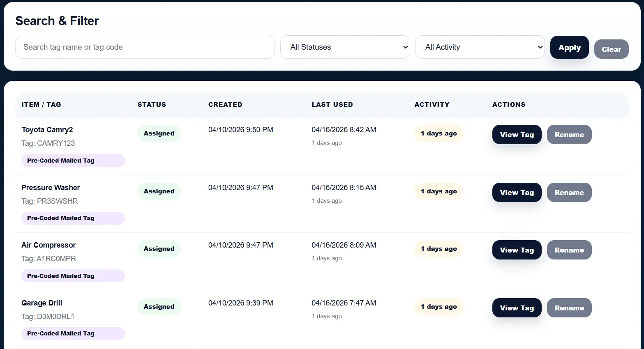Screen dimensions: 644x349
Task: Click the 1 days ago activity badge for Toyota Camry2
Action: 439,133
